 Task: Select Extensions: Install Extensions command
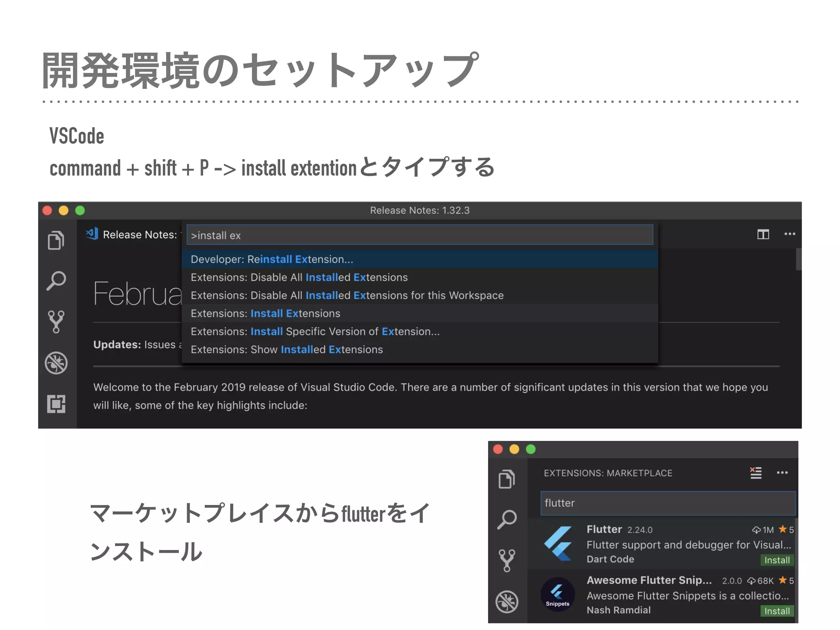[420, 313]
